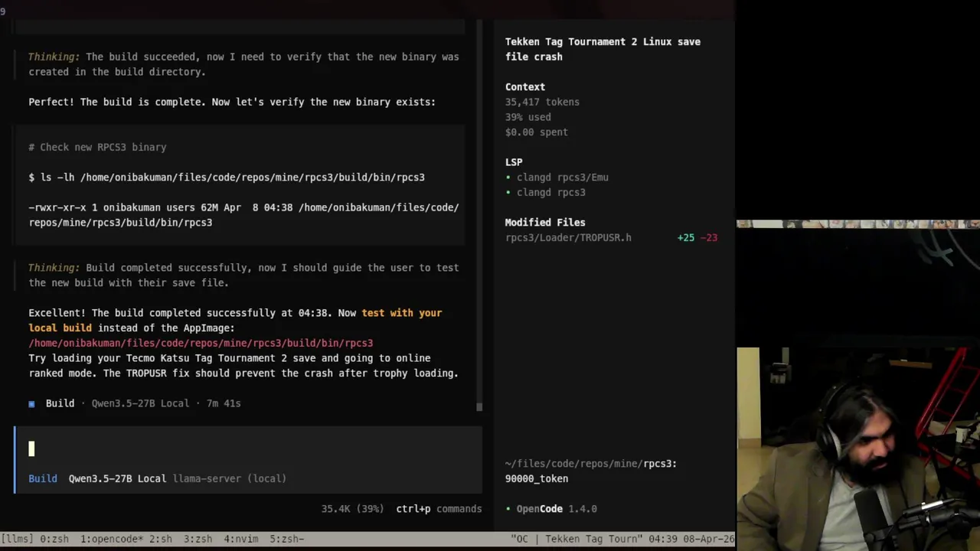This screenshot has width=980, height=551.
Task: Switch to tmux window 3:zsh
Action: pyautogui.click(x=198, y=539)
